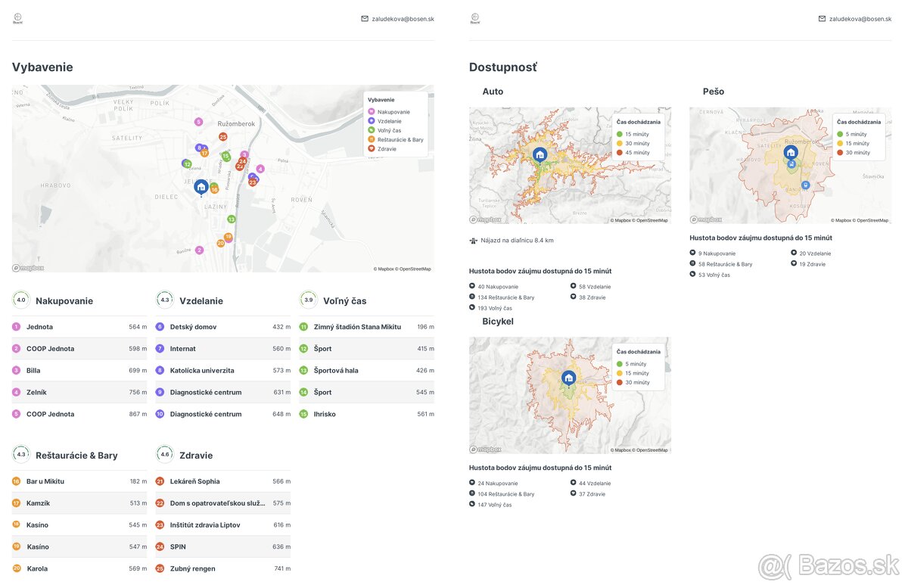The width and height of the screenshot is (908, 588).
Task: Click the home pin on the Bicykel map
Action: [569, 378]
